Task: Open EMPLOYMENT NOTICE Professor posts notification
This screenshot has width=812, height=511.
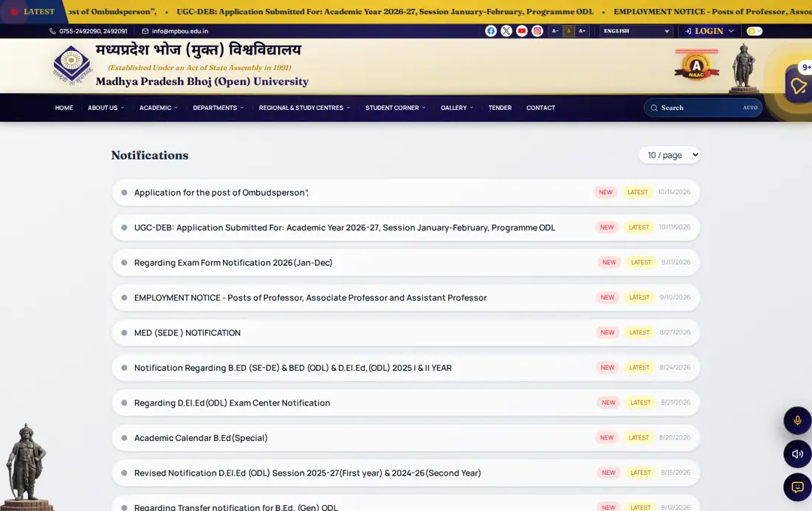Action: 405,298
